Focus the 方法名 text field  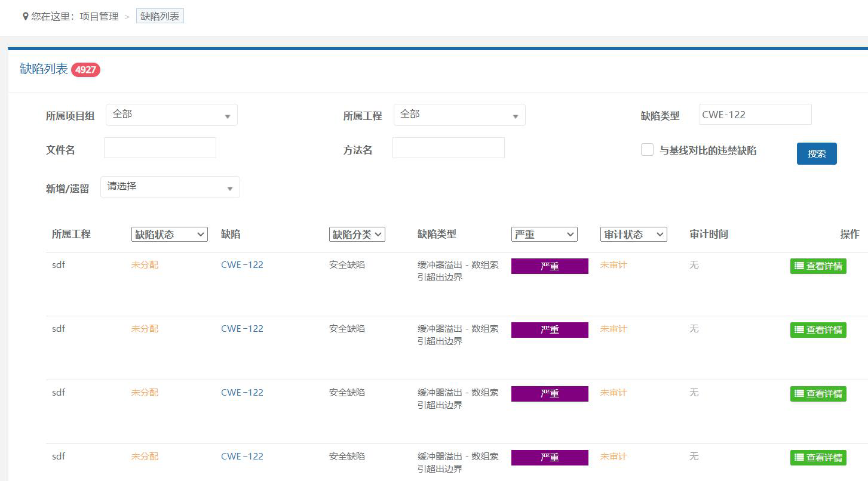click(448, 148)
